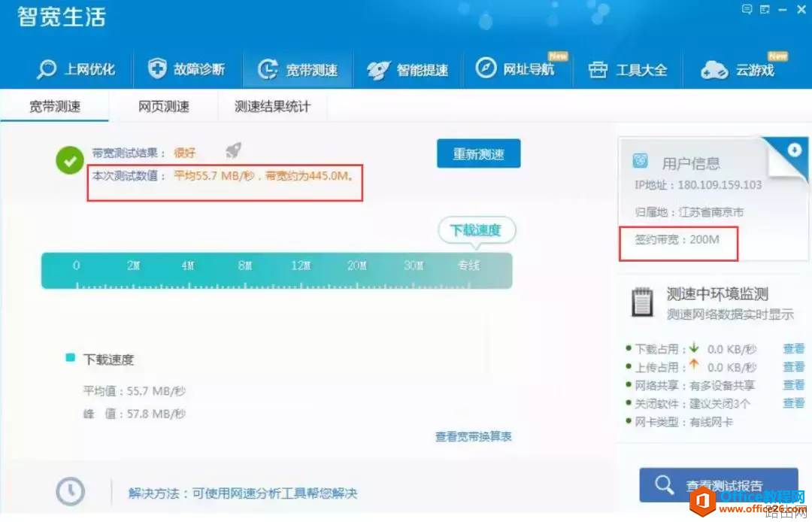
Task: Click the rocket icon for 智能提速
Action: pos(378,70)
